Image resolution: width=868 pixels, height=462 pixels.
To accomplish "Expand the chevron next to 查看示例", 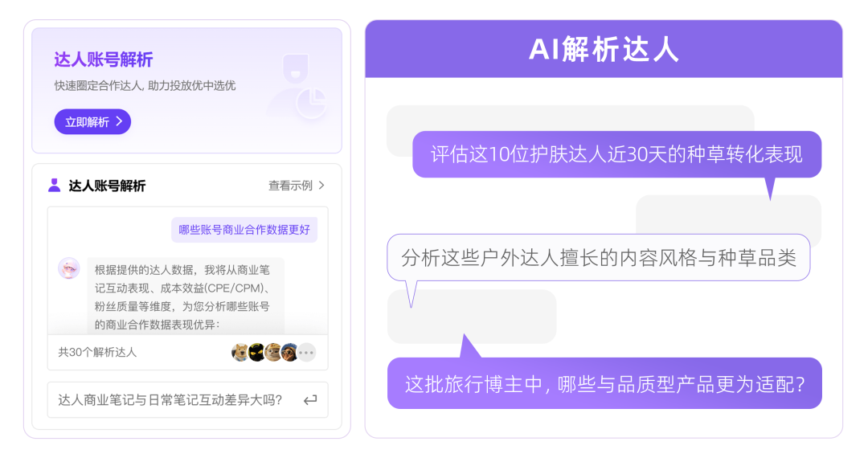I will click(x=321, y=186).
